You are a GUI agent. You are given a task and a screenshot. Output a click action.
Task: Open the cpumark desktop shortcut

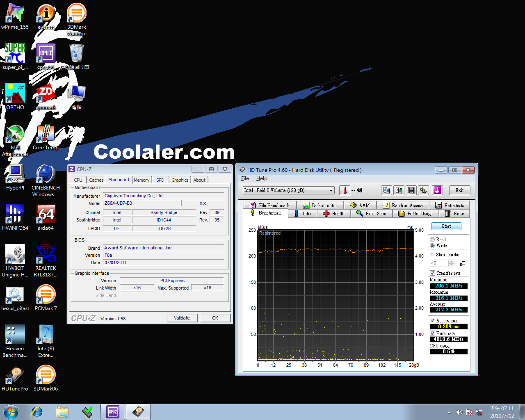click(x=46, y=97)
